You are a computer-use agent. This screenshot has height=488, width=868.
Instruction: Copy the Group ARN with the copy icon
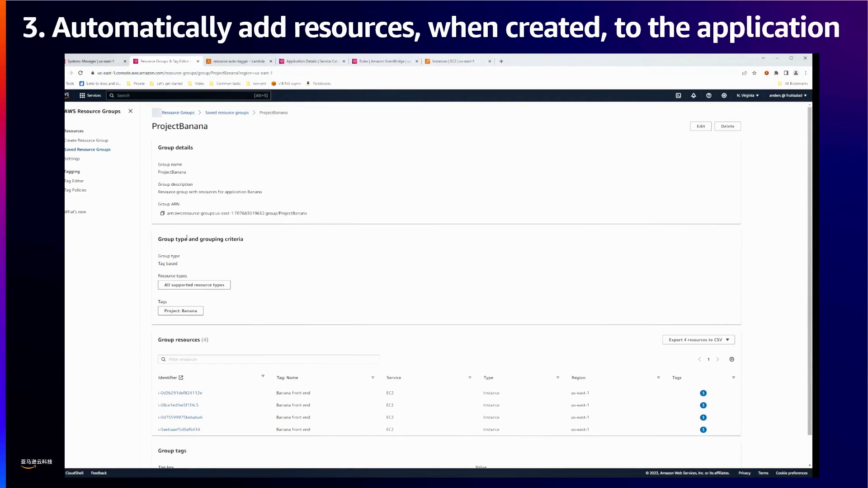[x=162, y=213]
